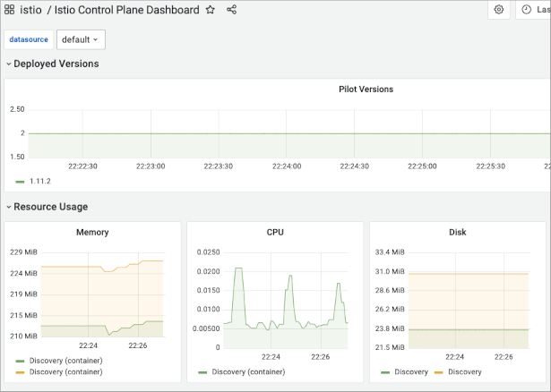
Task: Open the default datasource dropdown
Action: tap(81, 39)
